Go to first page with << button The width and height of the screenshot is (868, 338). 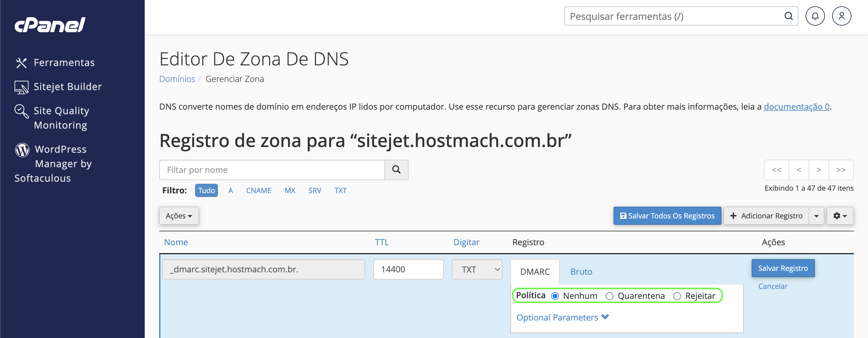(776, 170)
